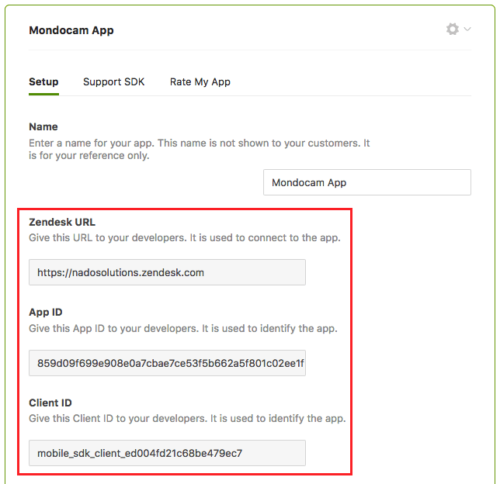This screenshot has width=500, height=484.
Task: Click the Zendesk URL section label
Action: [x=62, y=222]
